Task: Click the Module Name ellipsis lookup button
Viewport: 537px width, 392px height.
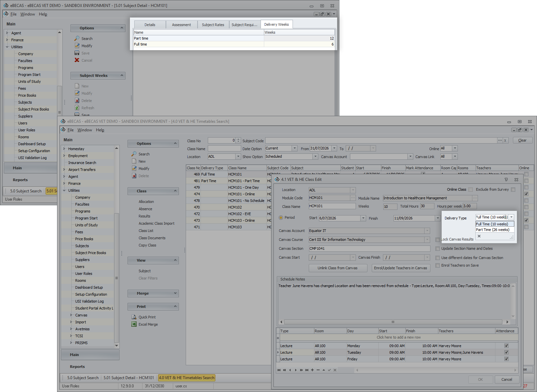Action: (475, 198)
